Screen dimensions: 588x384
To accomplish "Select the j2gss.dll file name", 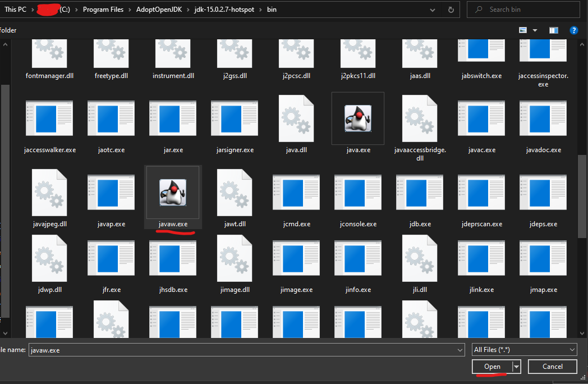I will [235, 76].
